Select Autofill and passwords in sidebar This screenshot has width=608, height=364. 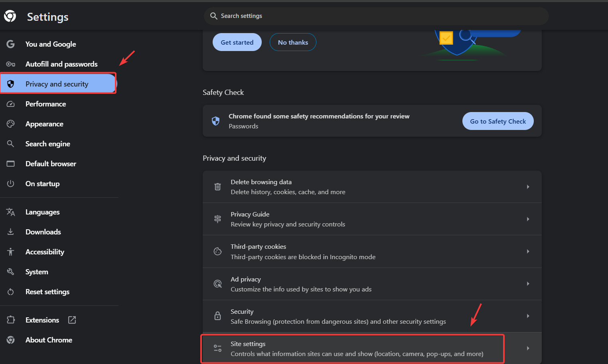(61, 64)
